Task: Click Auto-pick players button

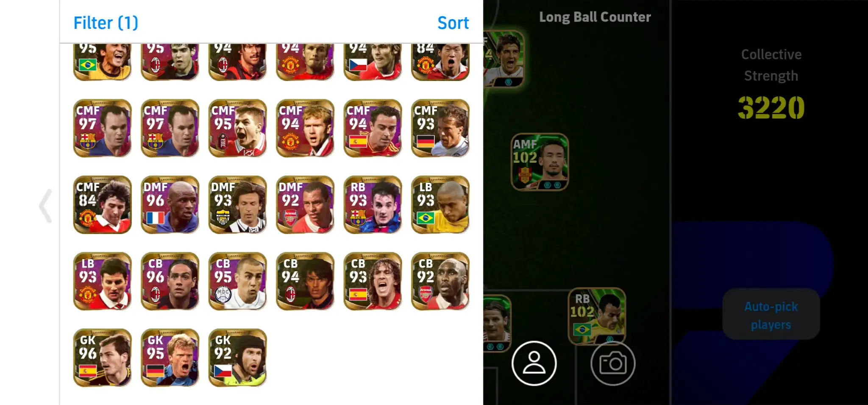Action: [771, 315]
